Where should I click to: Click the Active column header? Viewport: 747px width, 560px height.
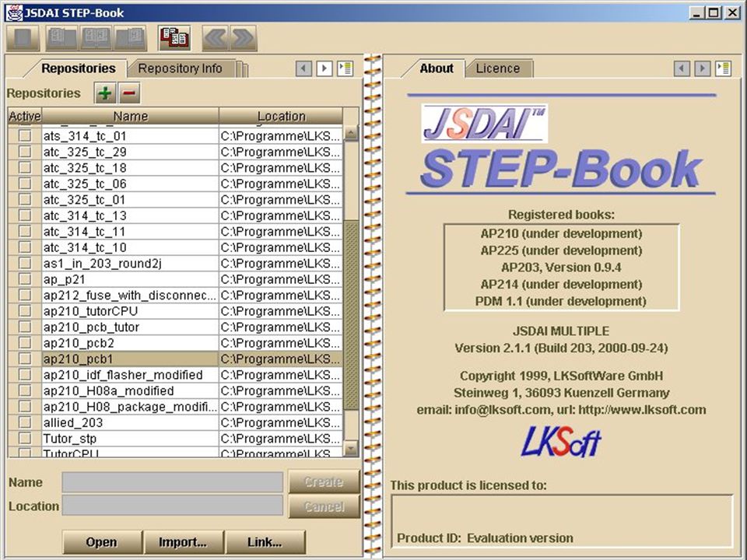click(25, 116)
